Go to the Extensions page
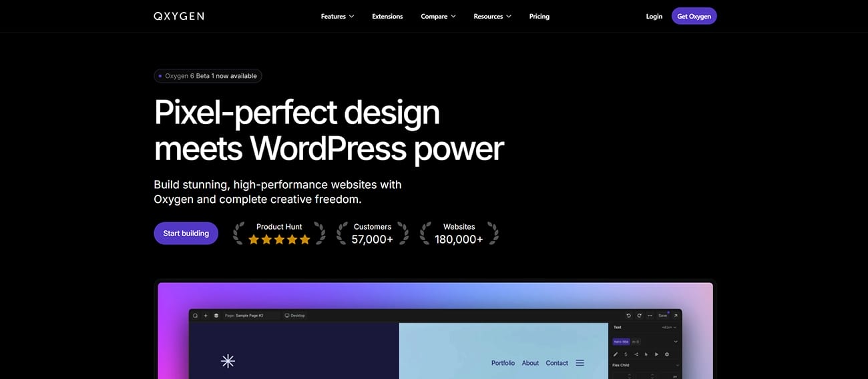The image size is (868, 379). [387, 16]
